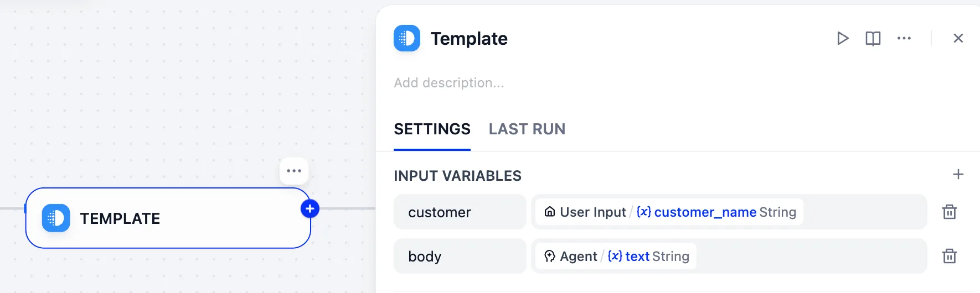
Task: Click the Template icon in panel header
Action: click(x=407, y=38)
